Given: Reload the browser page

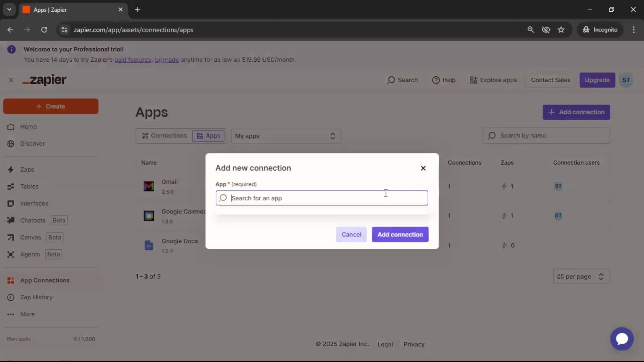Looking at the screenshot, I should (44, 30).
